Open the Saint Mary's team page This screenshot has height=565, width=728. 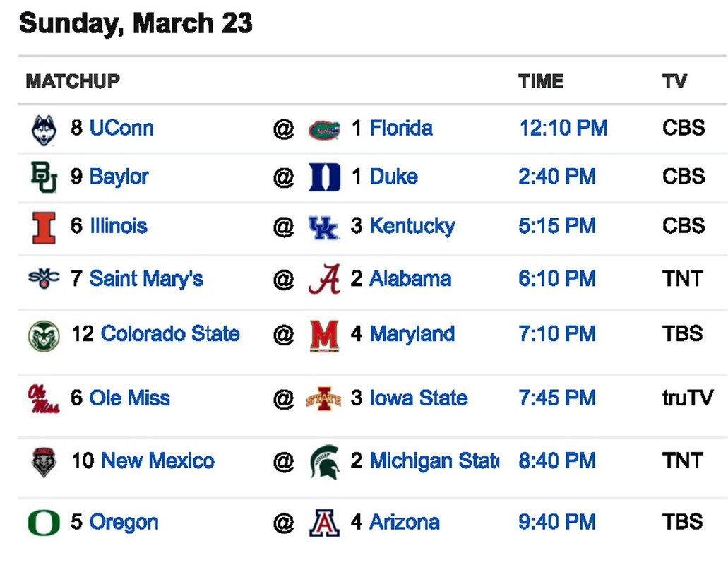click(x=145, y=278)
